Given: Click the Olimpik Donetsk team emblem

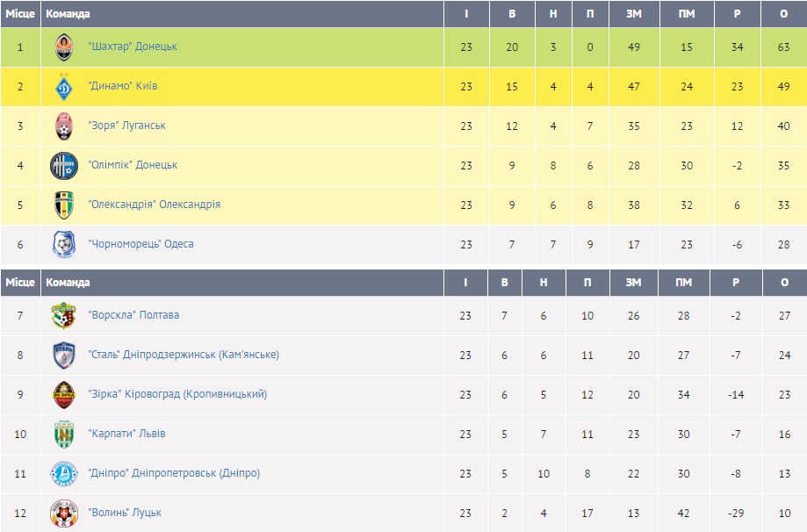Looking at the screenshot, I should [x=64, y=165].
